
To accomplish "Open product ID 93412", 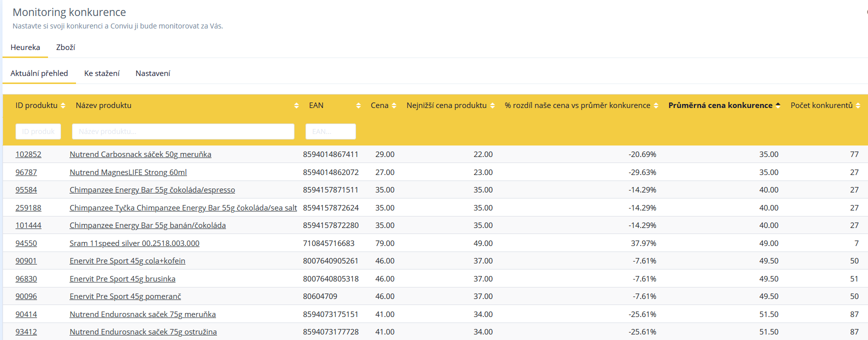I will [26, 332].
